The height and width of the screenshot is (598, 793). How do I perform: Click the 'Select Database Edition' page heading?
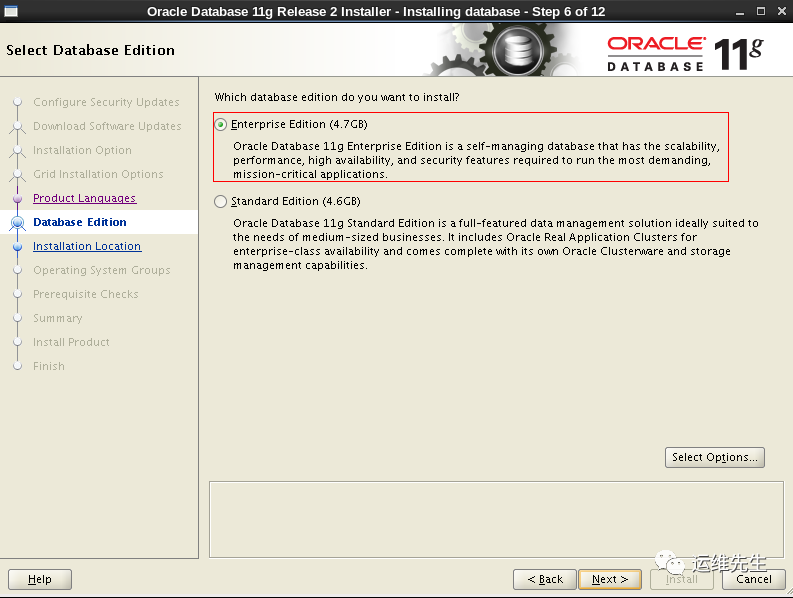(x=91, y=50)
